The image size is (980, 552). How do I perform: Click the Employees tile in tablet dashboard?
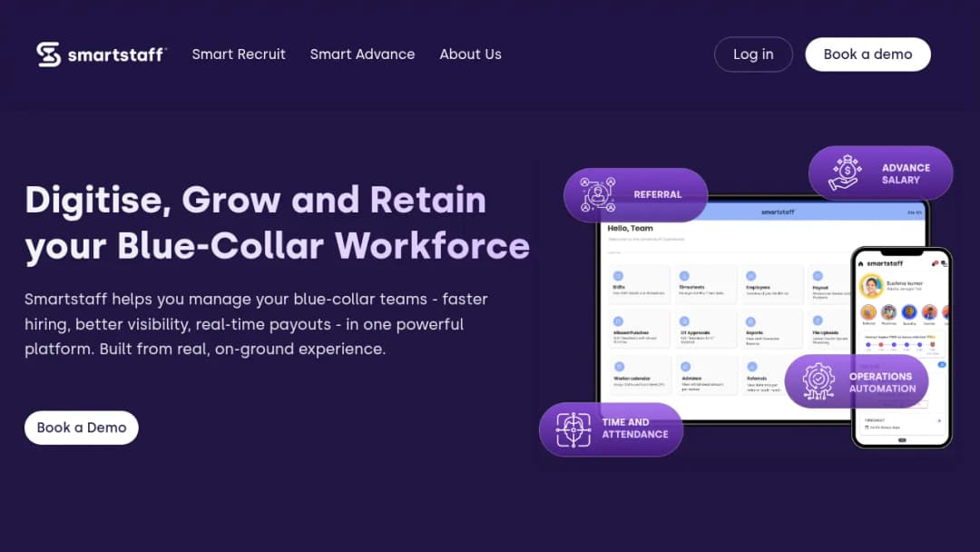tap(771, 284)
